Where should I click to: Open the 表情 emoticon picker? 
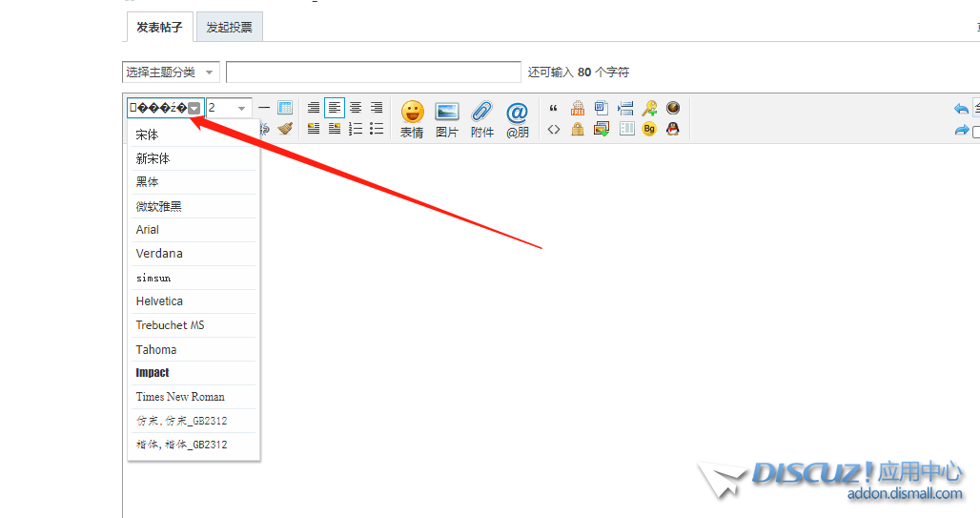pos(412,118)
